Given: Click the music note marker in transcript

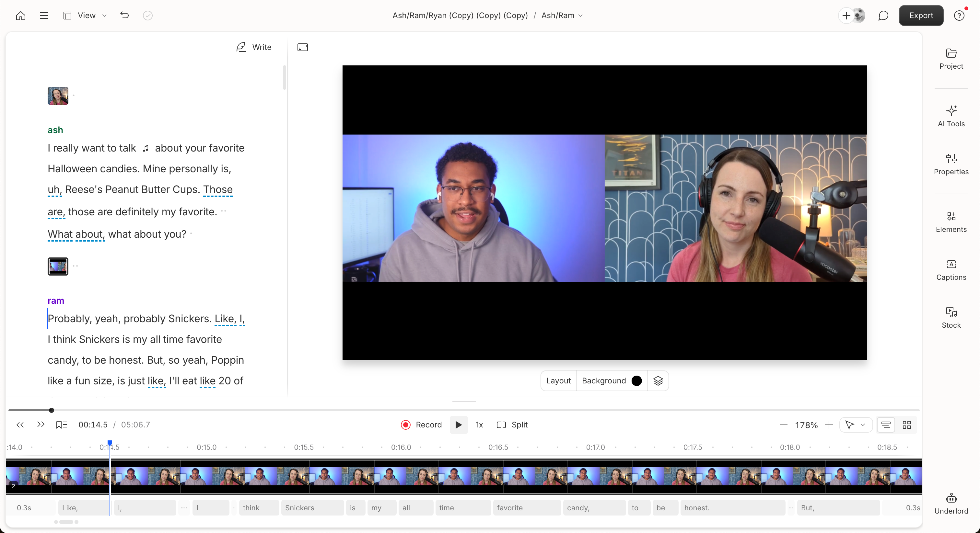Looking at the screenshot, I should coord(145,149).
